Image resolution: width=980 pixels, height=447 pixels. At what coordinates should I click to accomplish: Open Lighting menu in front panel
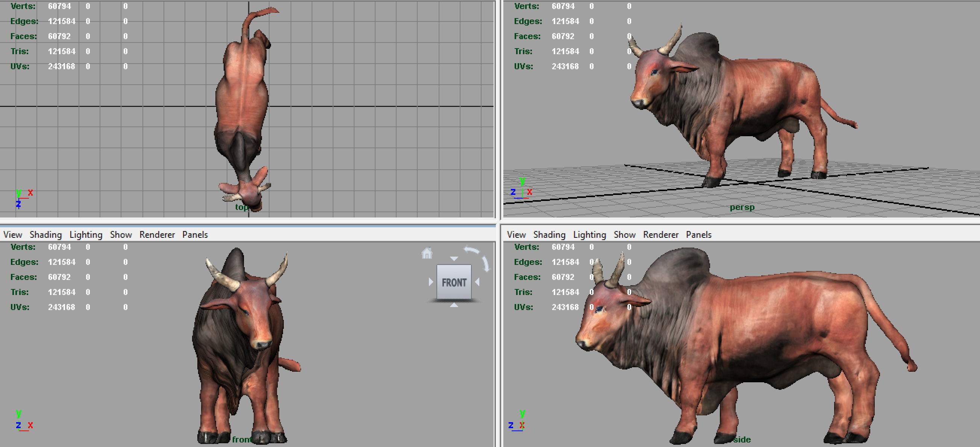86,234
